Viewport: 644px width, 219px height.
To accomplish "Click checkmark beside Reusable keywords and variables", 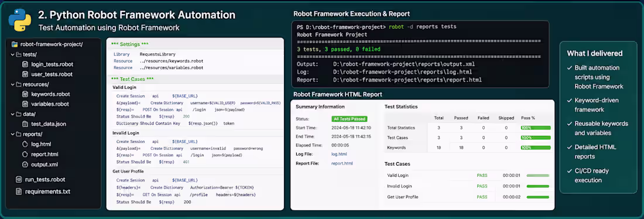I will tap(569, 124).
